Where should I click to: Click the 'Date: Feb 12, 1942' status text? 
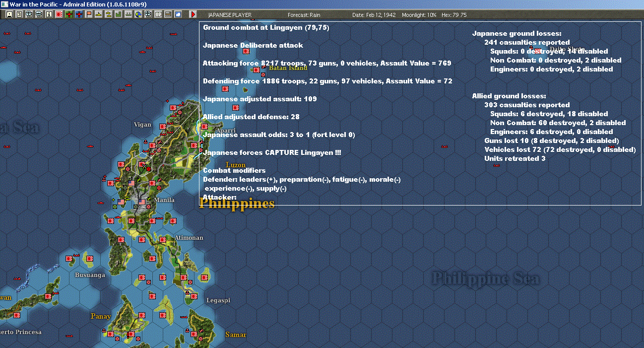pyautogui.click(x=374, y=15)
